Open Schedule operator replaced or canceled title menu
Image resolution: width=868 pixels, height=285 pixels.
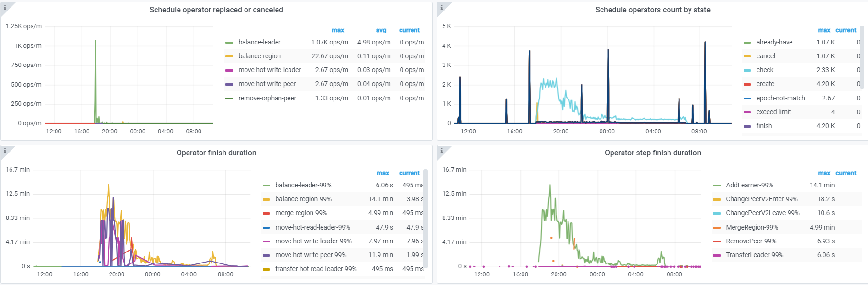click(216, 10)
